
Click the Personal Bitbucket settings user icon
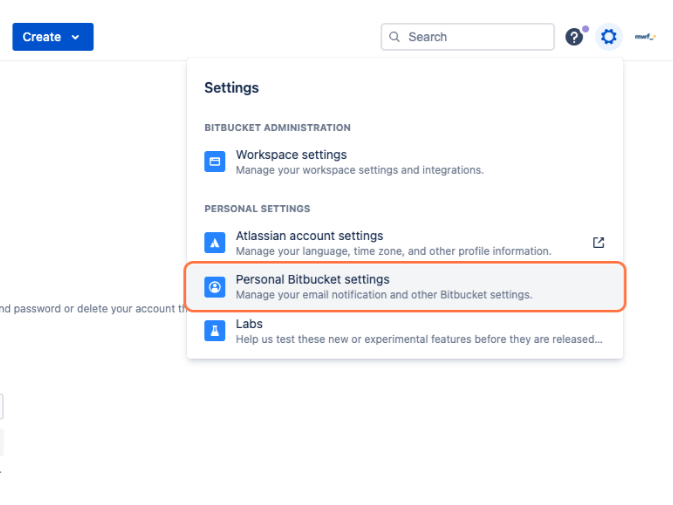[x=215, y=287]
